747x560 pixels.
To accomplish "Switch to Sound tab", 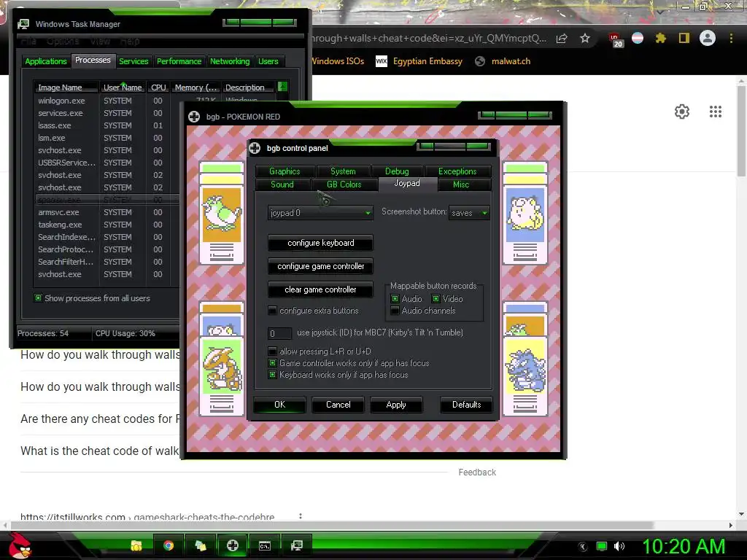I will point(282,184).
